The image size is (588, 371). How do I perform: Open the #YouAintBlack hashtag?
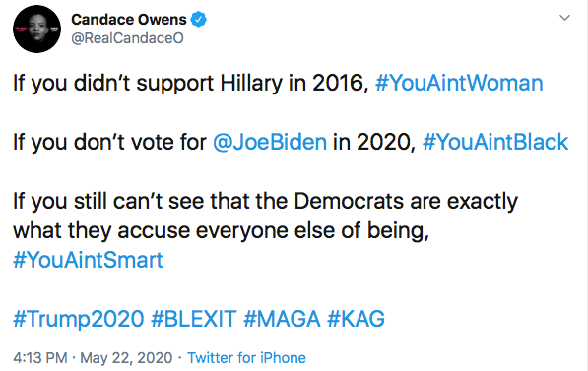click(495, 142)
